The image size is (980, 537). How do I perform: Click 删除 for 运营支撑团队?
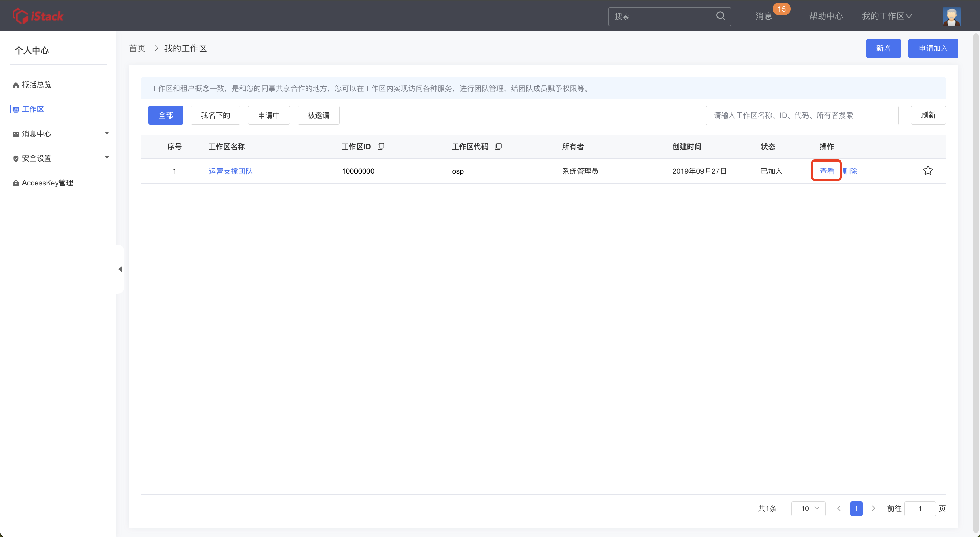pos(850,171)
